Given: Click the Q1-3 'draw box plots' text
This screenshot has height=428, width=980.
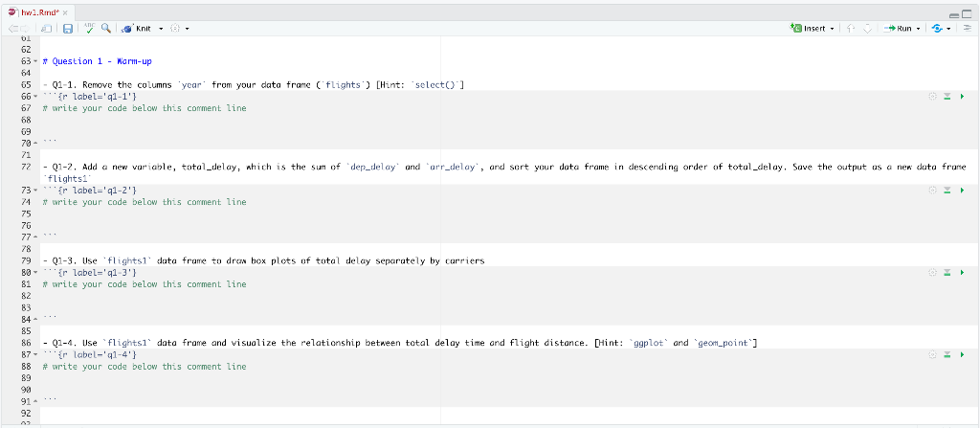Looking at the screenshot, I should tap(263, 261).
